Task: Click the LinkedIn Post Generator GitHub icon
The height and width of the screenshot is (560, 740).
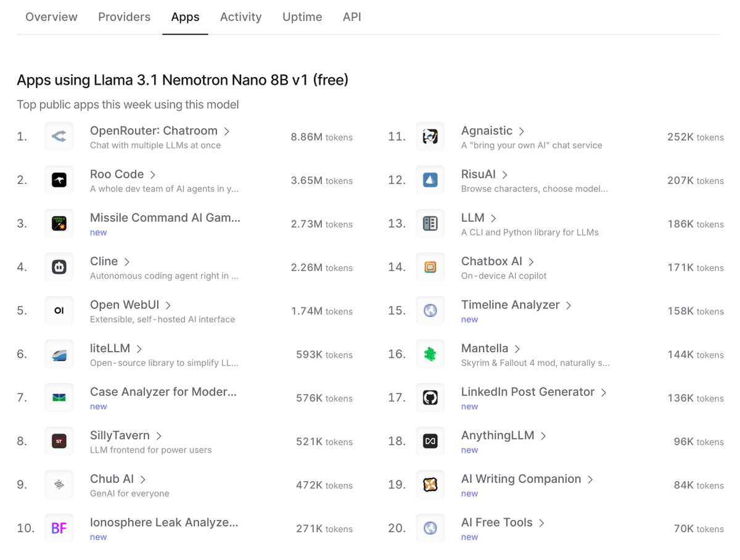Action: point(430,398)
